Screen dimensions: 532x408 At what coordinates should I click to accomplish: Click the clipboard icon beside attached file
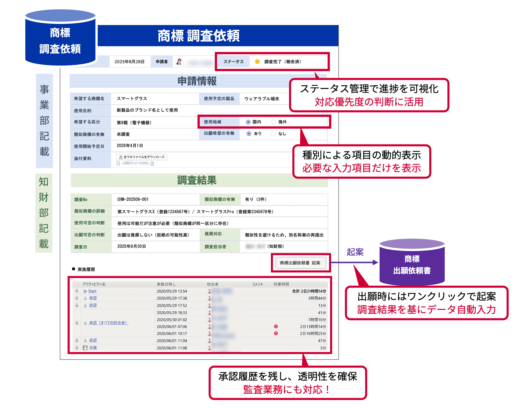(x=152, y=164)
